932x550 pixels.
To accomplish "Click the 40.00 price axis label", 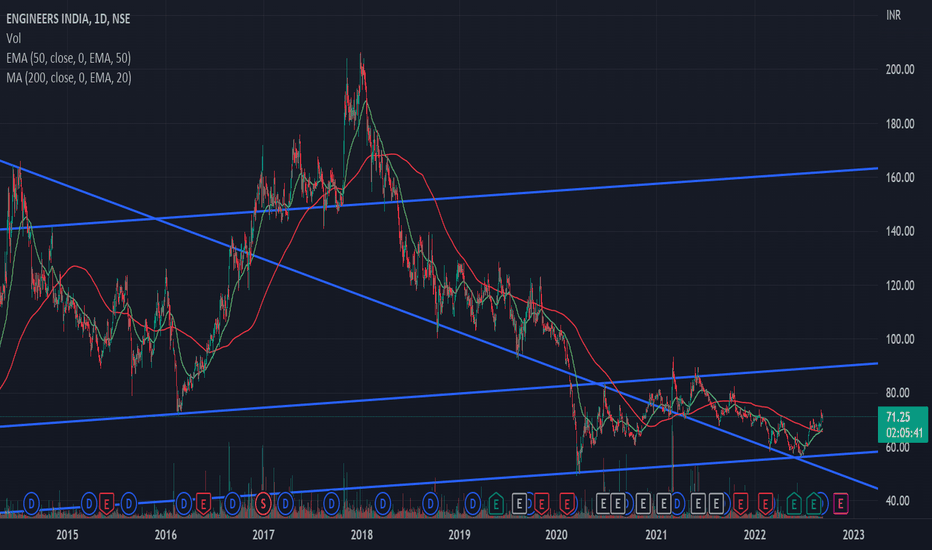I will (898, 501).
